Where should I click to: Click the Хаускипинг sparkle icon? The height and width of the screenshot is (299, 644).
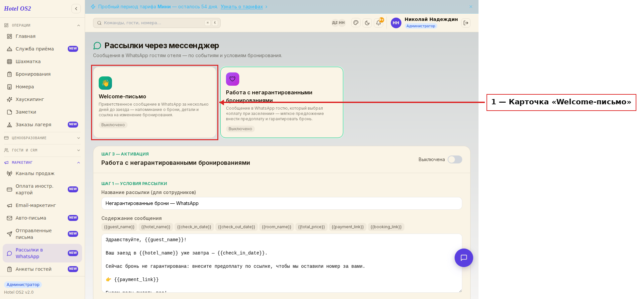point(9,99)
